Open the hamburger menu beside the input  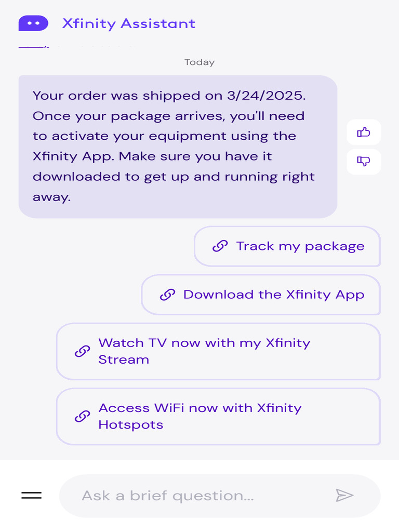(x=31, y=496)
